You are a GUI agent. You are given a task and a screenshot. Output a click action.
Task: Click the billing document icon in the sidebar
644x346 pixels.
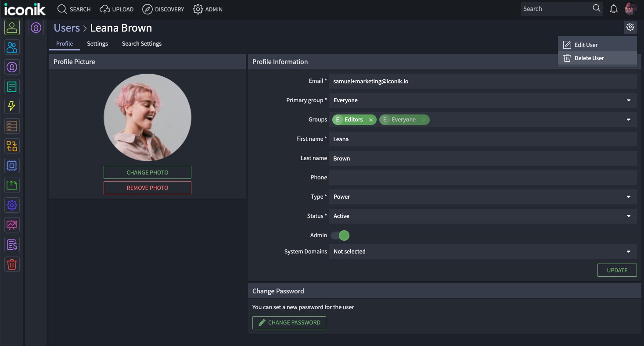coord(12,244)
